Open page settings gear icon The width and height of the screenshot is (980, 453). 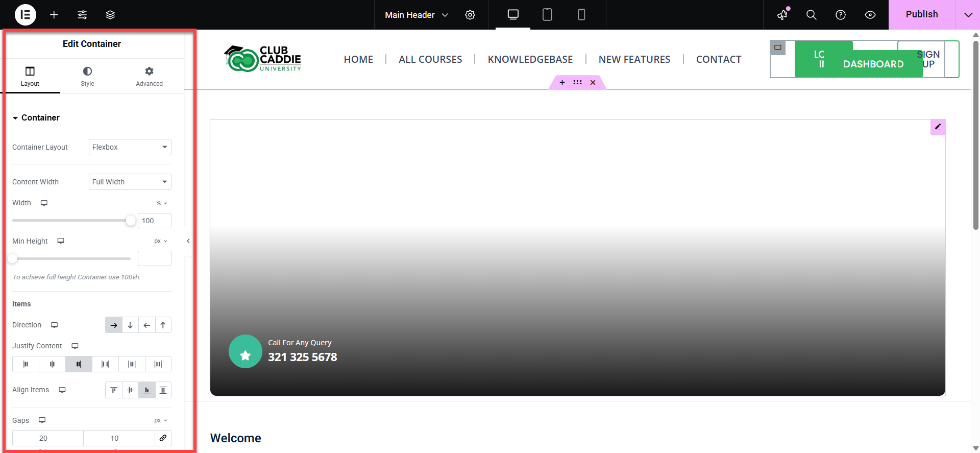click(x=470, y=15)
